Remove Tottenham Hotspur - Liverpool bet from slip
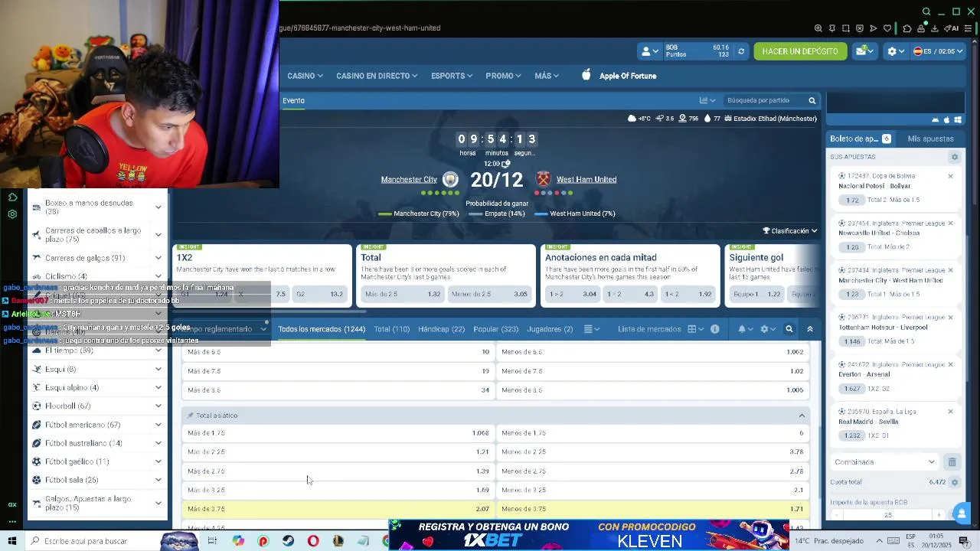The width and height of the screenshot is (980, 551). coord(951,318)
